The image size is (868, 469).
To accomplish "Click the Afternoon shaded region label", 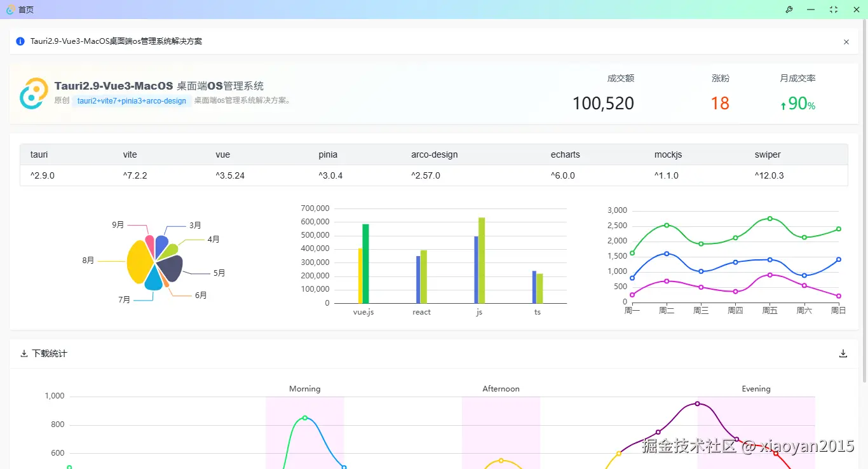I will (501, 388).
